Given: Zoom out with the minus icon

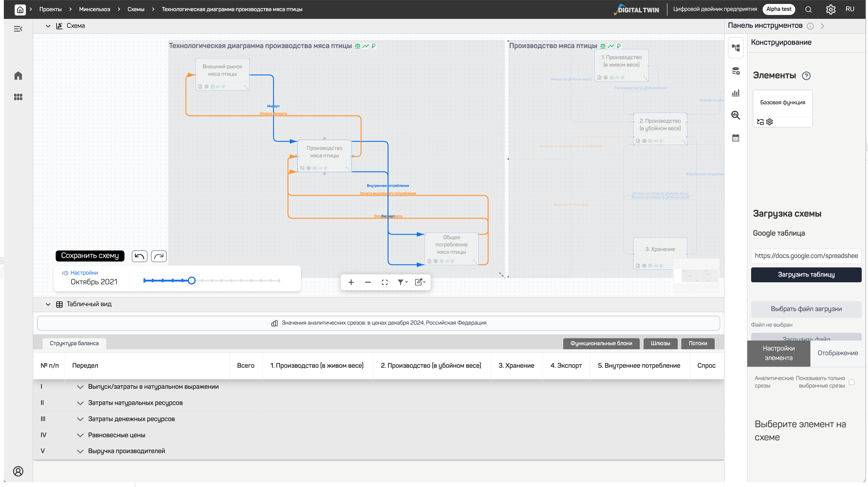Looking at the screenshot, I should pos(368,282).
